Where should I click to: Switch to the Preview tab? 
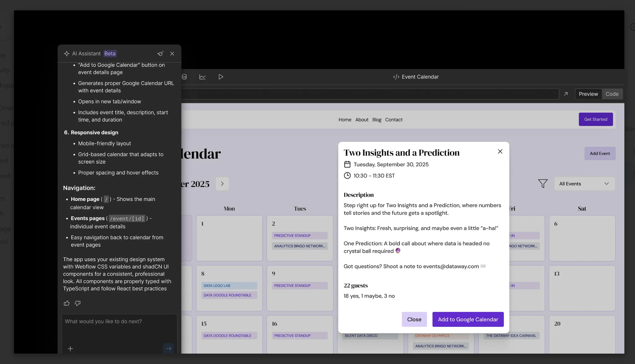pyautogui.click(x=588, y=94)
